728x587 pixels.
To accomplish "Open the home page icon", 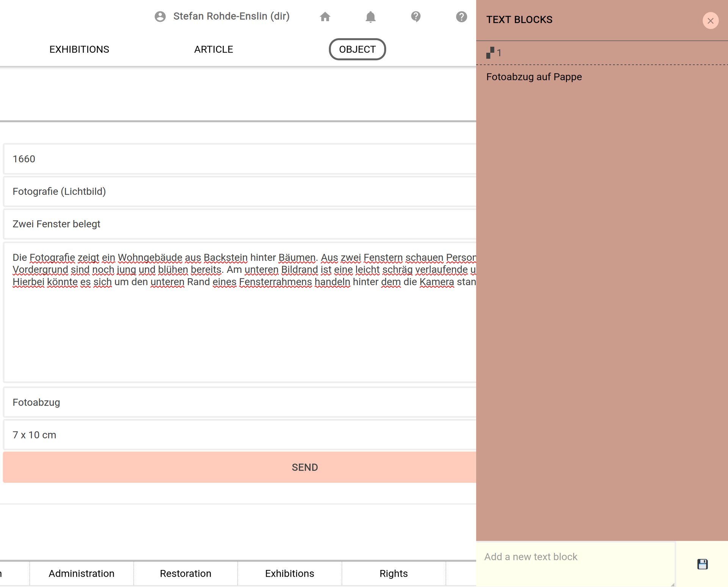I will pyautogui.click(x=325, y=17).
